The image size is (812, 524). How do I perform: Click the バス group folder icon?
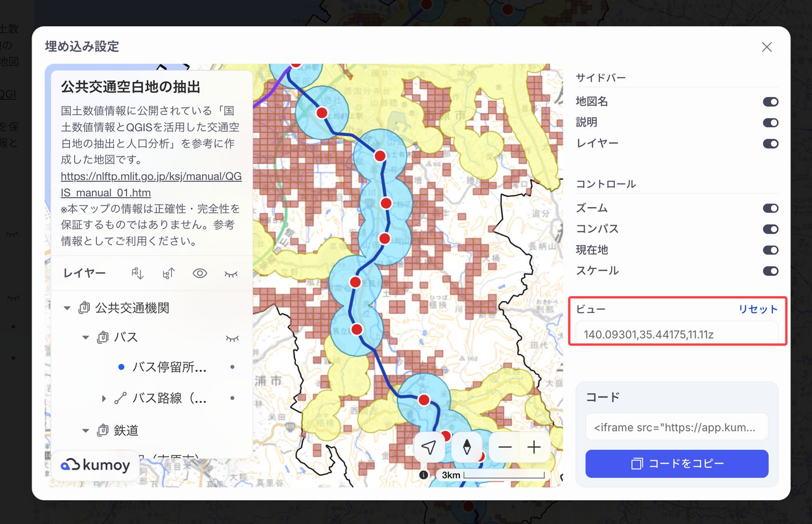(x=103, y=337)
